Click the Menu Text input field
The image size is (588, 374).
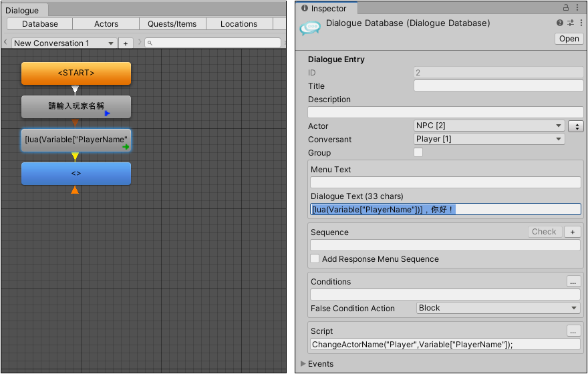click(446, 182)
